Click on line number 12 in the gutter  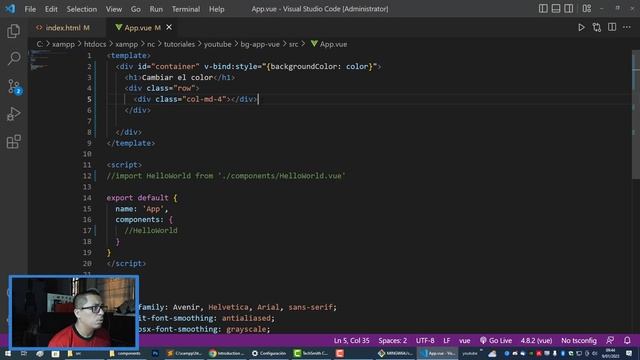87,176
